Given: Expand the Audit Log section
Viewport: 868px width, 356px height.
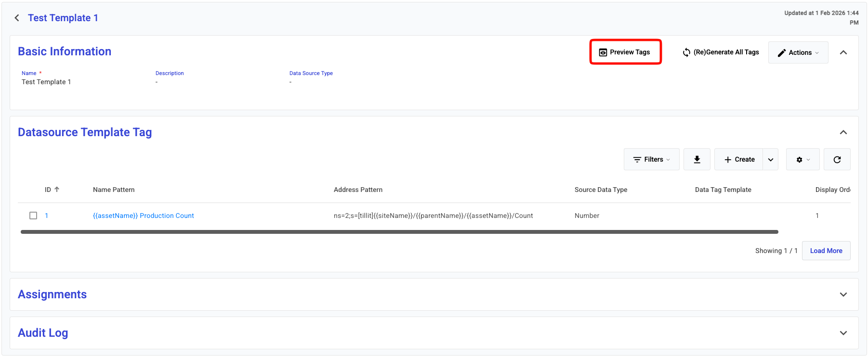Looking at the screenshot, I should click(843, 333).
